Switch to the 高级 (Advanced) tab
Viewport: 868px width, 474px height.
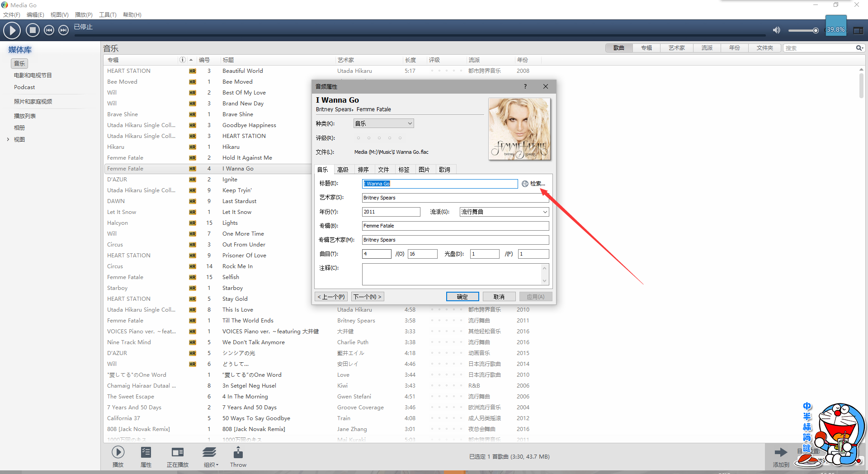pos(343,170)
